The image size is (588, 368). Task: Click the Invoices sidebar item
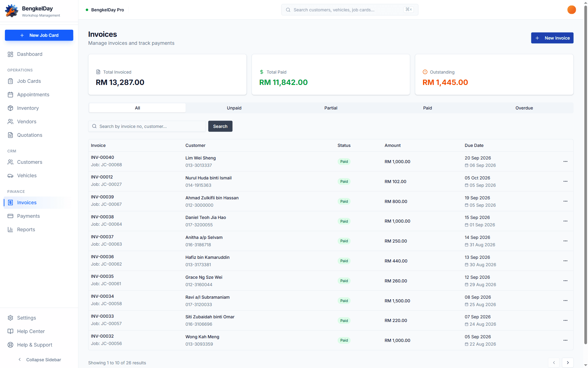point(39,202)
